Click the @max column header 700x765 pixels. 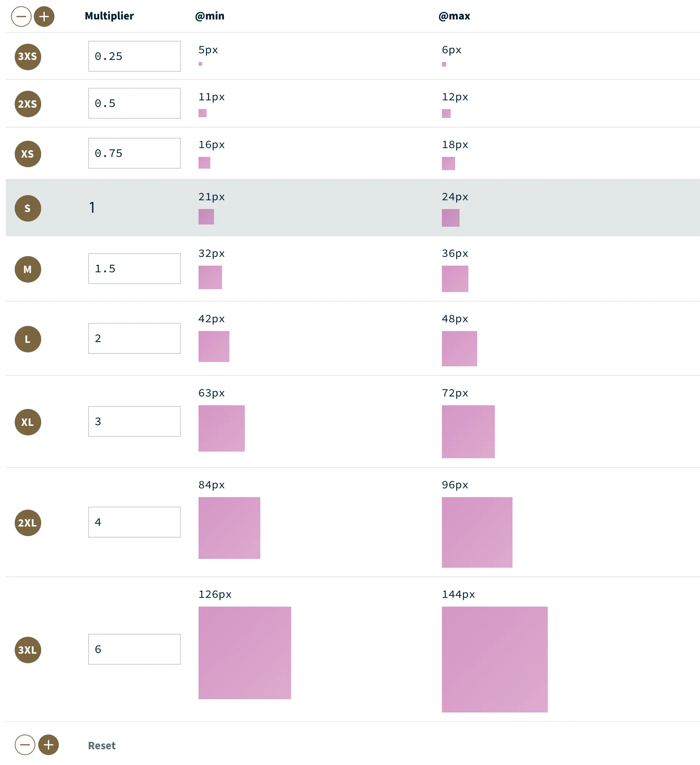[454, 16]
